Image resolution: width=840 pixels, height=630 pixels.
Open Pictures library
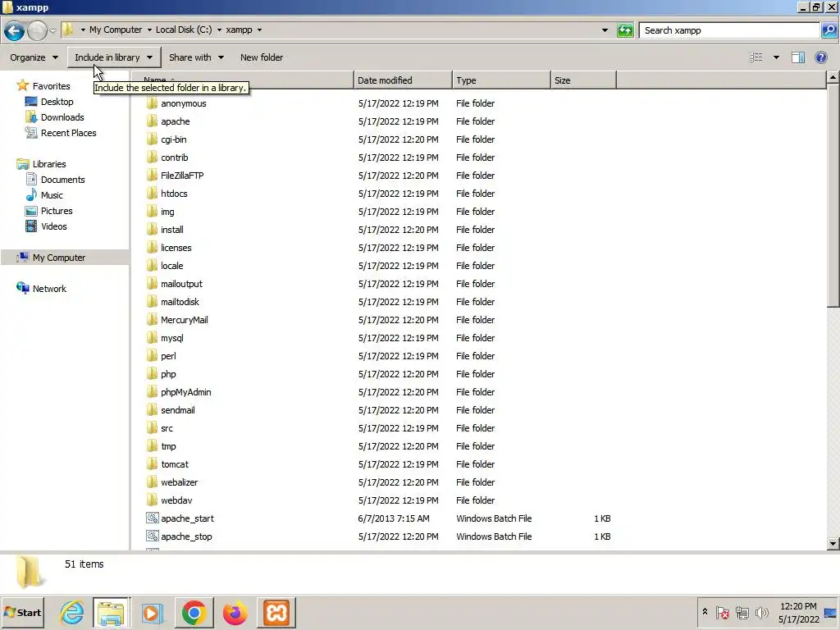pos(57,211)
